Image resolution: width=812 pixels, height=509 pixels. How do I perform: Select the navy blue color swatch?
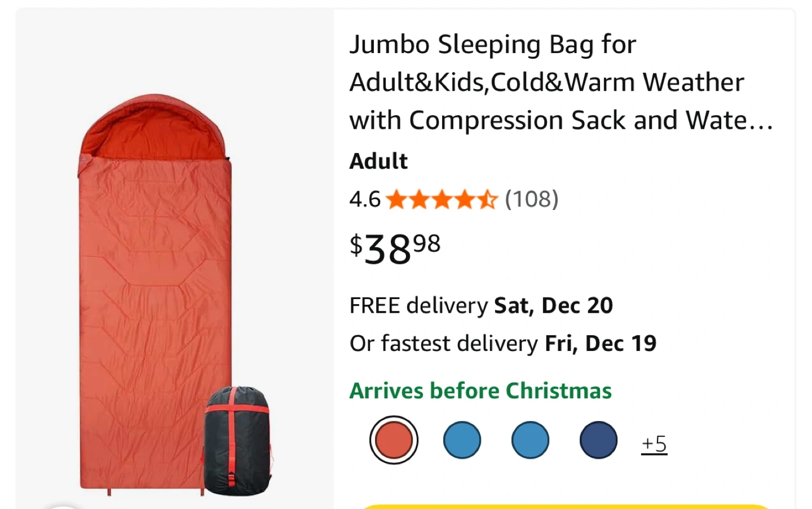(x=598, y=440)
